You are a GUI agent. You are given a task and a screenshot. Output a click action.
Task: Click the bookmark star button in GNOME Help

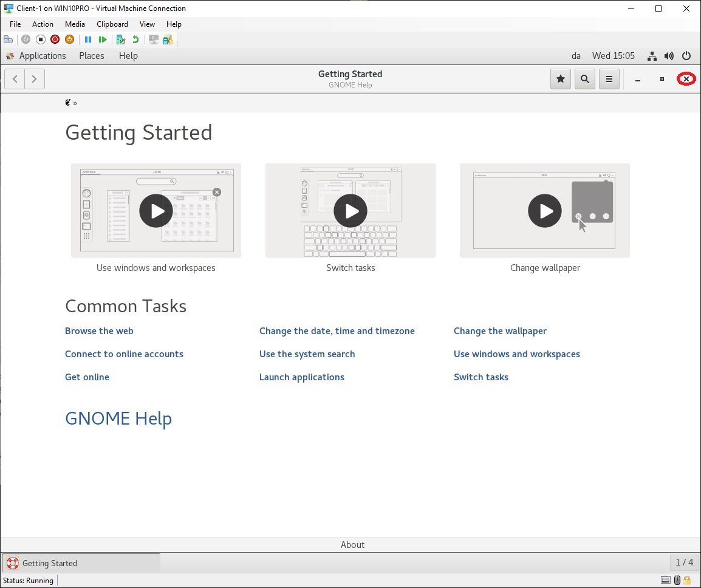[x=561, y=79]
